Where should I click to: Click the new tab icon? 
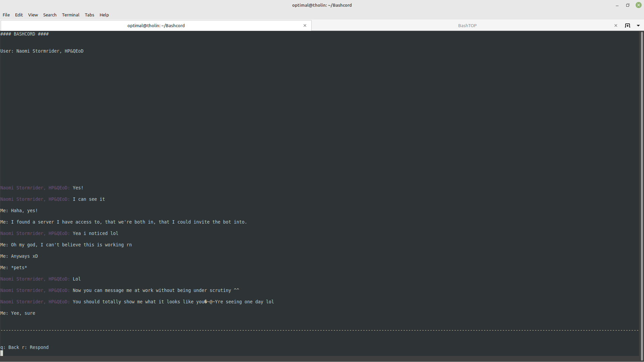(x=627, y=25)
